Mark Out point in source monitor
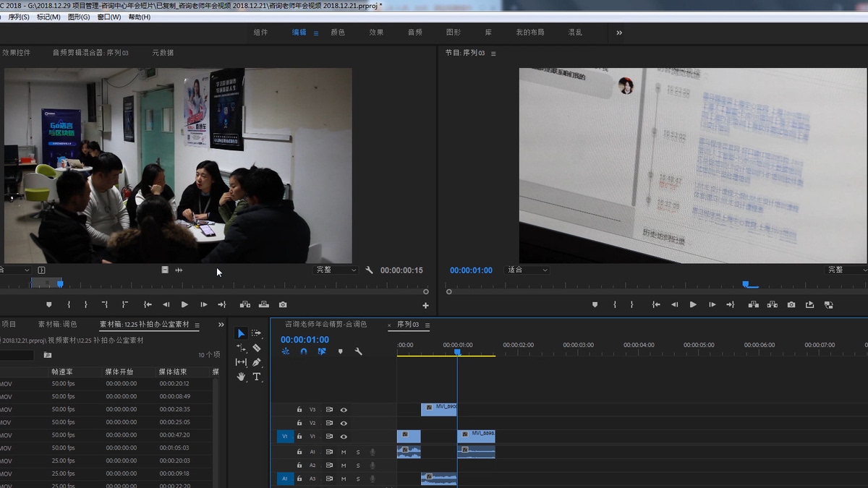The width and height of the screenshot is (868, 488). [x=85, y=304]
